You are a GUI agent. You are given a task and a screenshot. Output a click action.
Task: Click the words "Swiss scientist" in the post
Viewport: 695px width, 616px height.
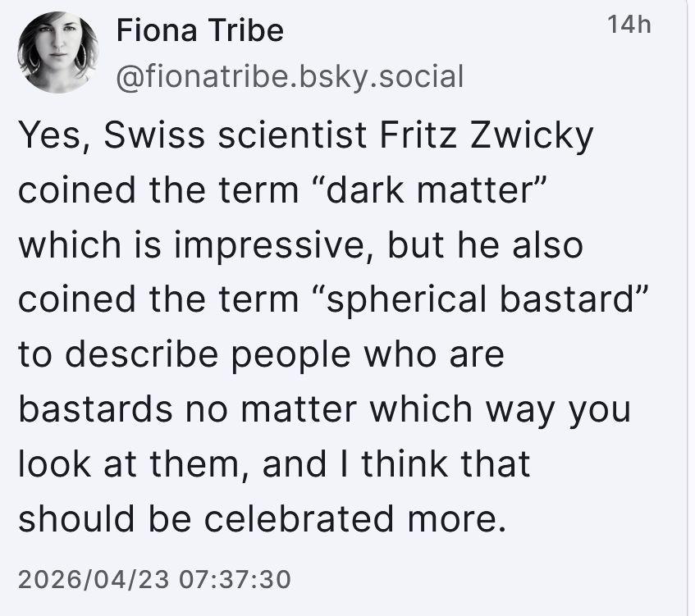(x=235, y=135)
